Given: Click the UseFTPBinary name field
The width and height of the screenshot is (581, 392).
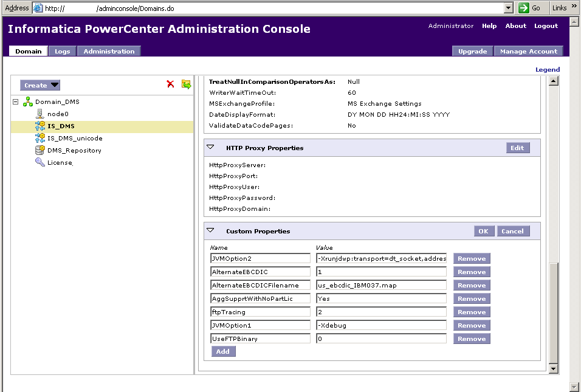Looking at the screenshot, I should point(260,339).
